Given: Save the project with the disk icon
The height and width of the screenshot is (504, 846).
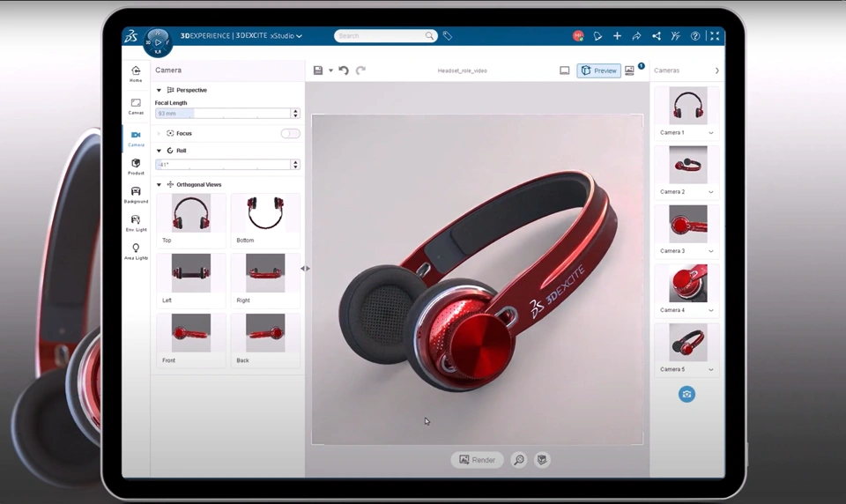Looking at the screenshot, I should (x=318, y=70).
